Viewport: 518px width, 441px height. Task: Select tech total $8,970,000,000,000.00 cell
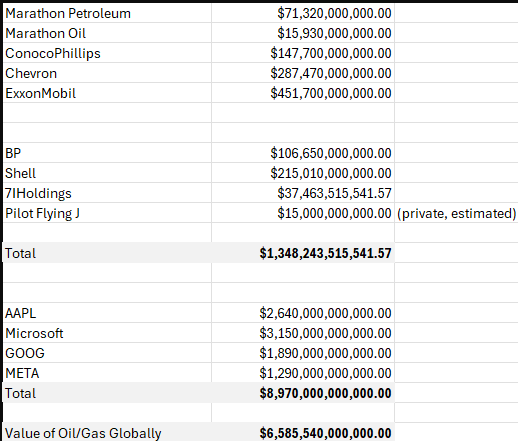(303, 393)
